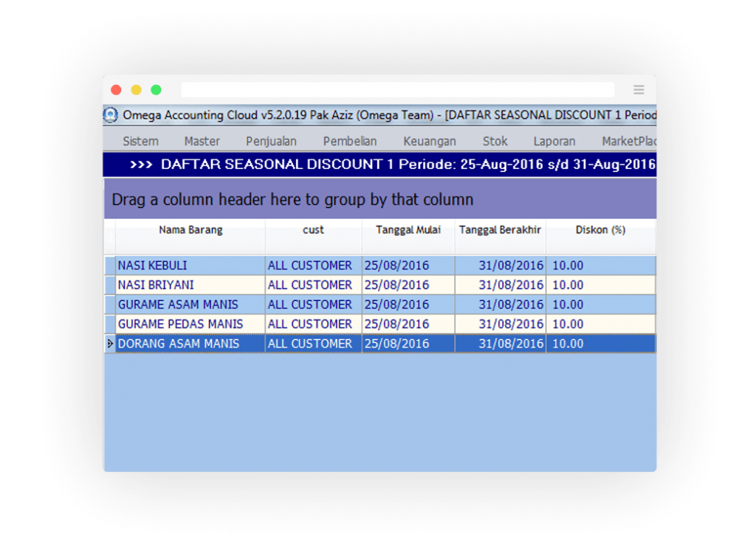The width and height of the screenshot is (756, 551).
Task: Click discount 10.00 in DORANG ASAM MANIS row
Action: click(x=601, y=344)
